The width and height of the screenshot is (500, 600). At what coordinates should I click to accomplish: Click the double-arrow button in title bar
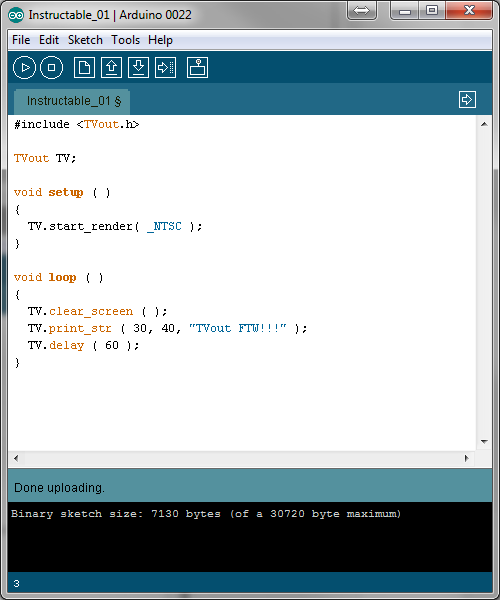coord(362,10)
